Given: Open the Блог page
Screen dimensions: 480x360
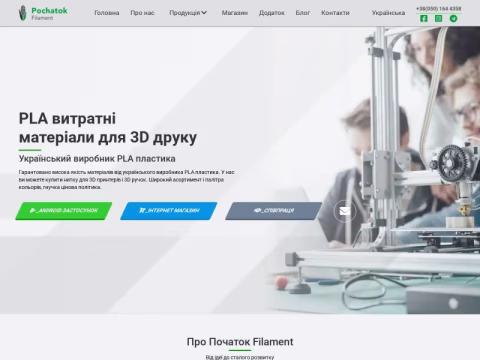Looking at the screenshot, I should click(x=303, y=13).
